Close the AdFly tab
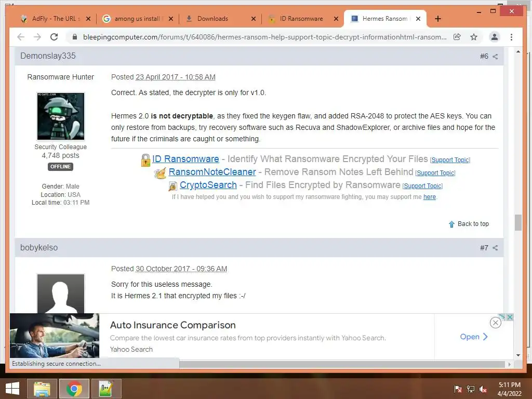532x399 pixels. (88, 19)
